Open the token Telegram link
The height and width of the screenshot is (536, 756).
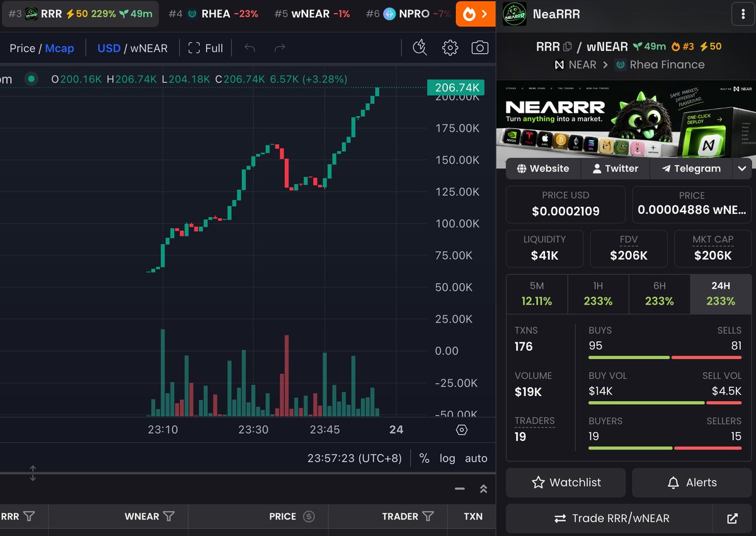tap(691, 168)
